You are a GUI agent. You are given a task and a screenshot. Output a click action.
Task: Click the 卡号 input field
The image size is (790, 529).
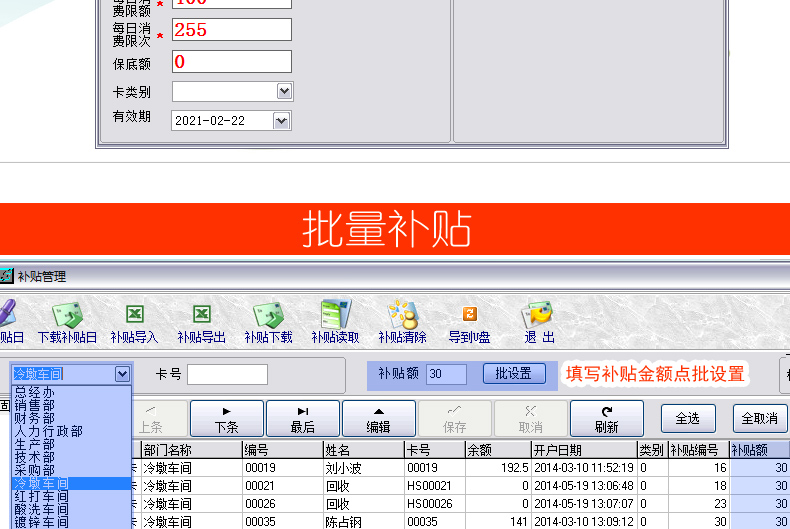coord(227,374)
